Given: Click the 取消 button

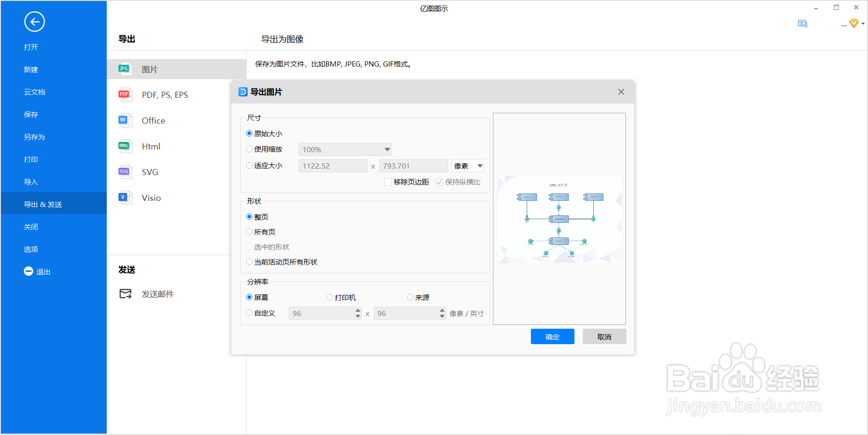Looking at the screenshot, I should coord(604,336).
